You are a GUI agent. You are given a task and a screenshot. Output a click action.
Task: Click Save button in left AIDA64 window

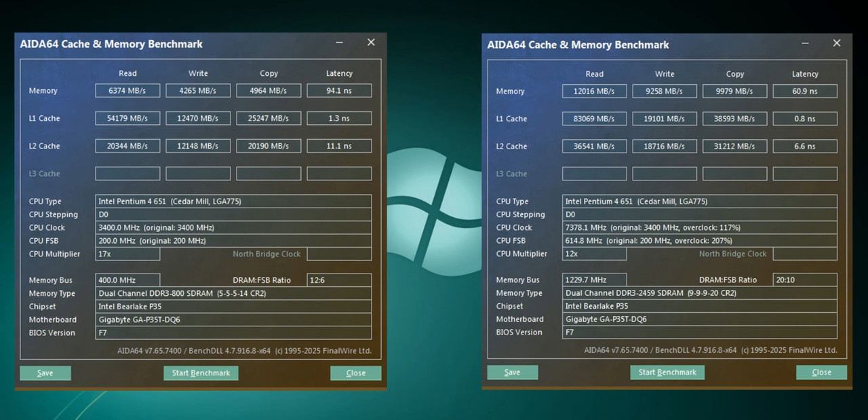(45, 373)
